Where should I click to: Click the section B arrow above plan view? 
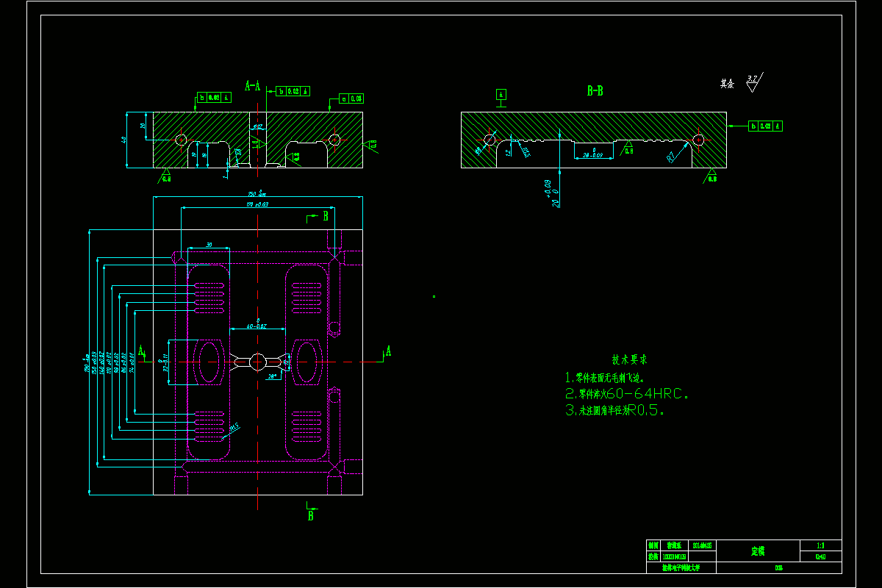(318, 216)
